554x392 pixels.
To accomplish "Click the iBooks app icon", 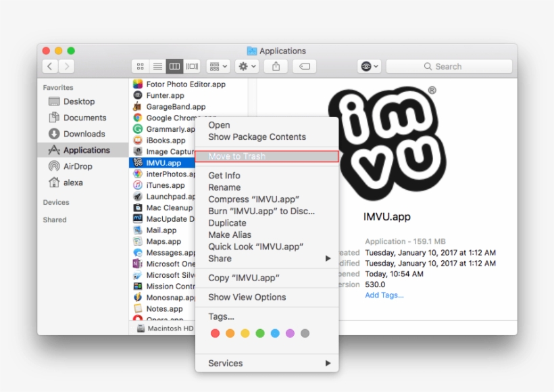I will (x=138, y=141).
